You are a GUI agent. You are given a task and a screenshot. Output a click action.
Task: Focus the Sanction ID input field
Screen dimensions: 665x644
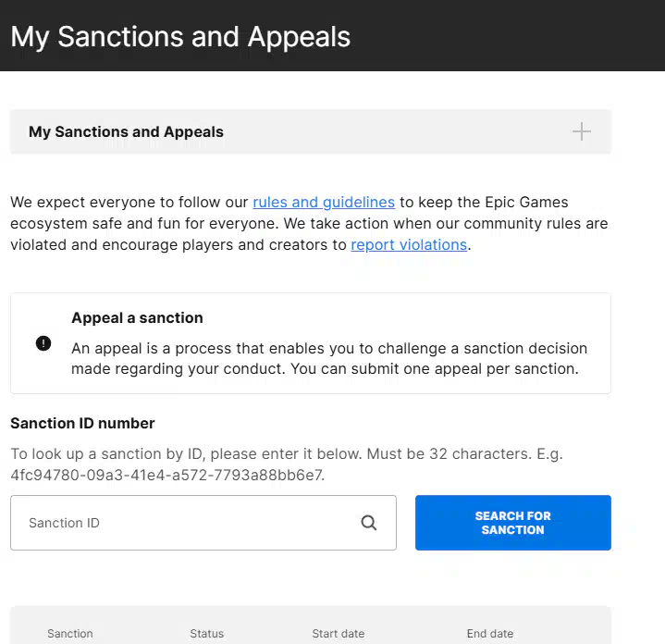[x=185, y=523]
